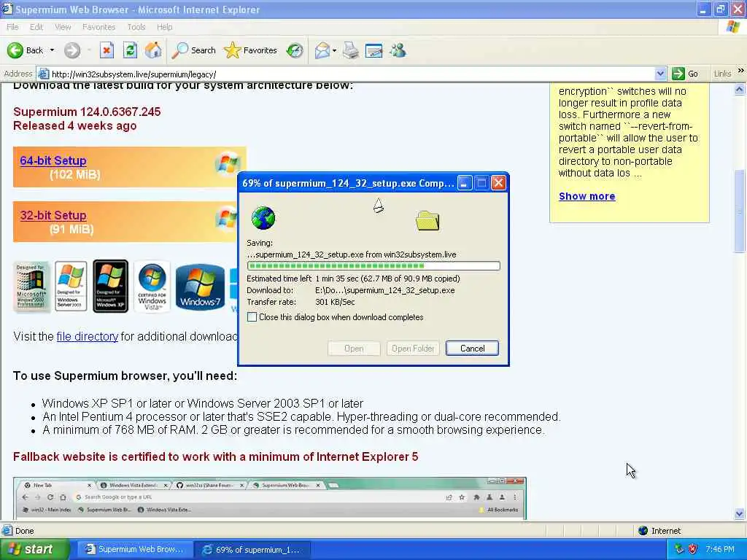Click the address bar URL field
The image size is (747, 560).
click(350, 74)
